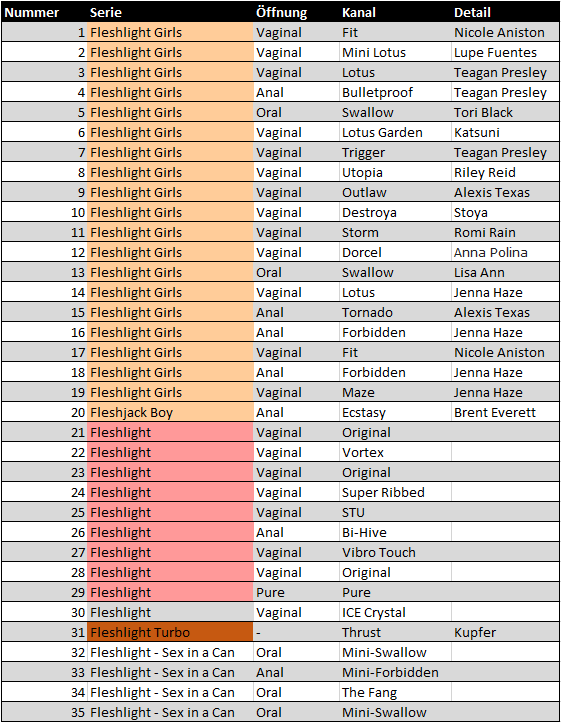Click the Detail column header
Screen dimensions: 561x722
click(x=505, y=12)
